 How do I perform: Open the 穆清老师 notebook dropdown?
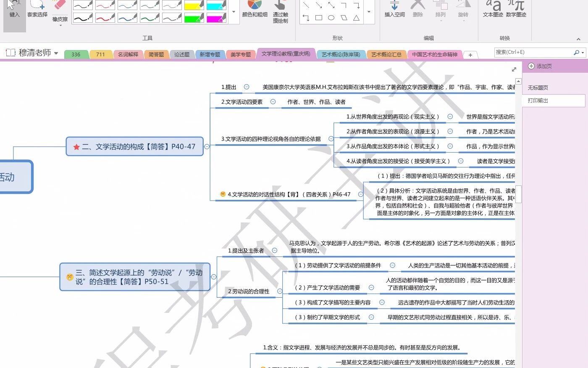coord(56,53)
